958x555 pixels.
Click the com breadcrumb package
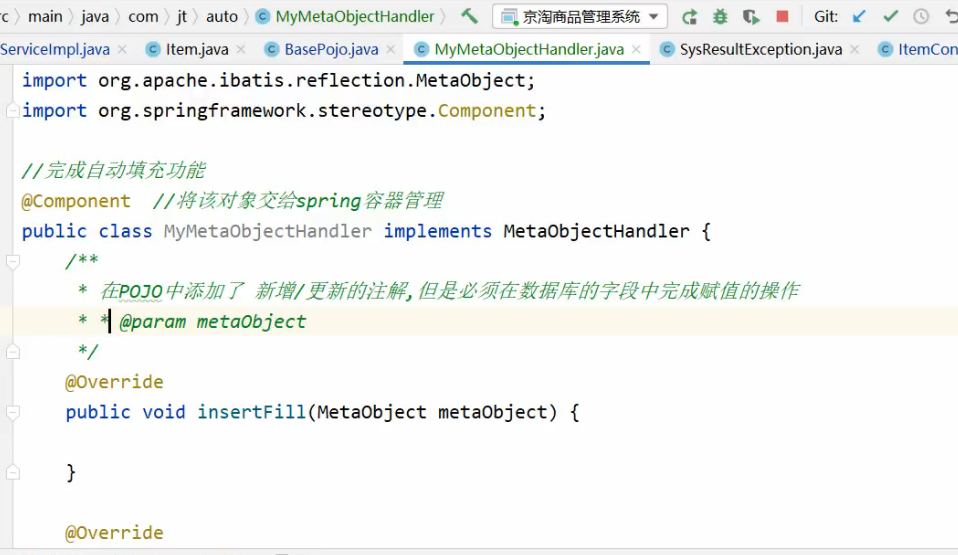tap(143, 17)
